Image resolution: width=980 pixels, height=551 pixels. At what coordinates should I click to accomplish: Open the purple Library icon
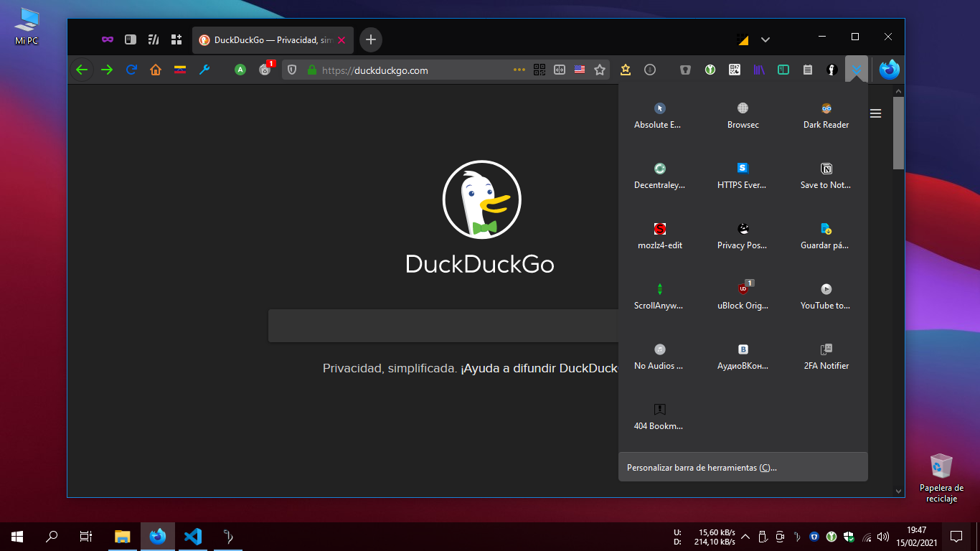pyautogui.click(x=759, y=70)
